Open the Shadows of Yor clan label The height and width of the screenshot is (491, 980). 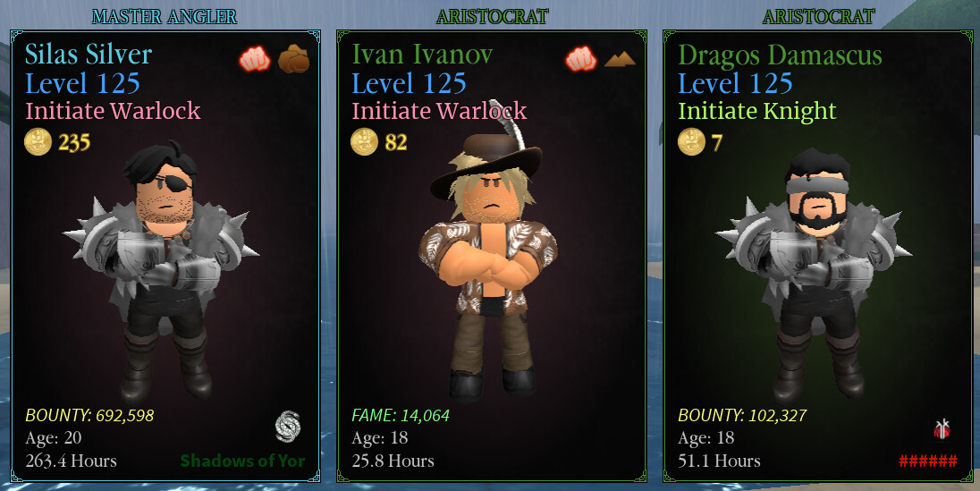[x=242, y=461]
